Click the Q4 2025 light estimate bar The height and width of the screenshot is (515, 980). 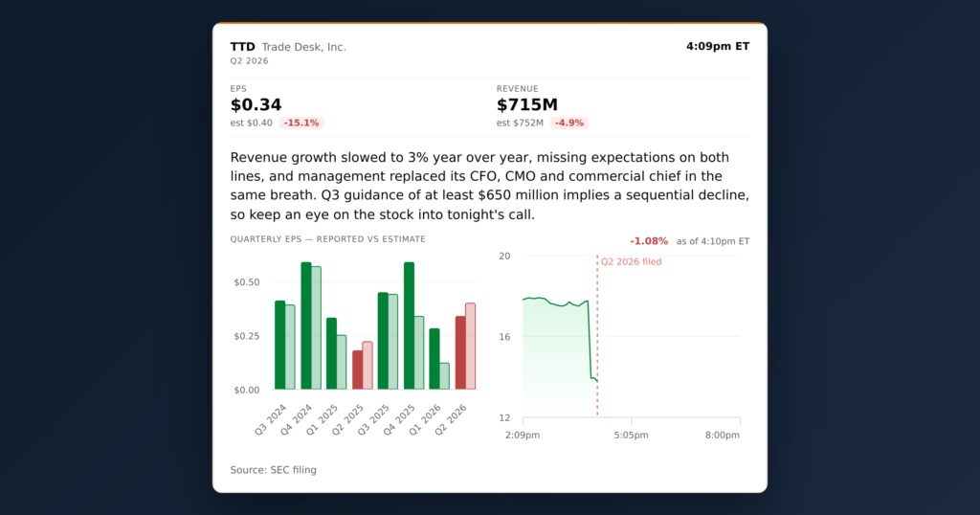pos(419,353)
